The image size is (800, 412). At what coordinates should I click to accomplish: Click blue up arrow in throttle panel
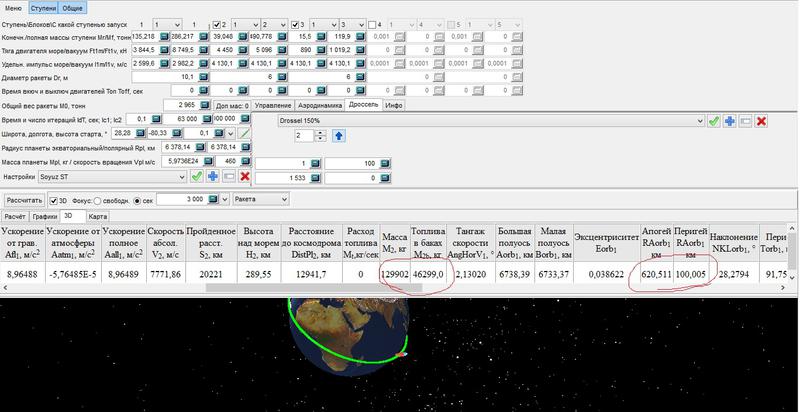point(339,136)
